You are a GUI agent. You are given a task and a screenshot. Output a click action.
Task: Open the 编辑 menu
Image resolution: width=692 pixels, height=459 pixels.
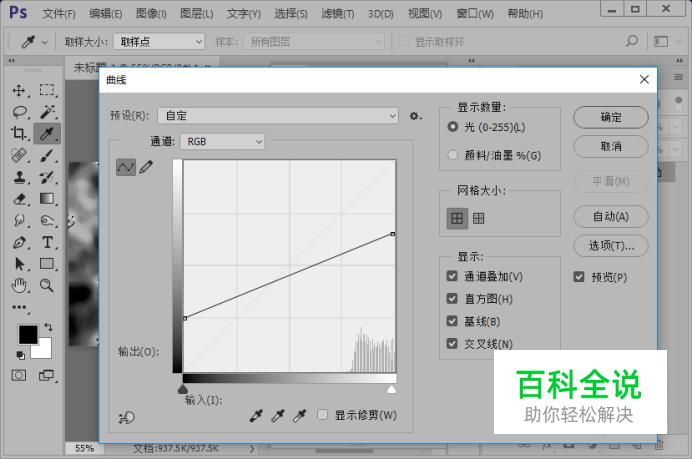[x=105, y=14]
